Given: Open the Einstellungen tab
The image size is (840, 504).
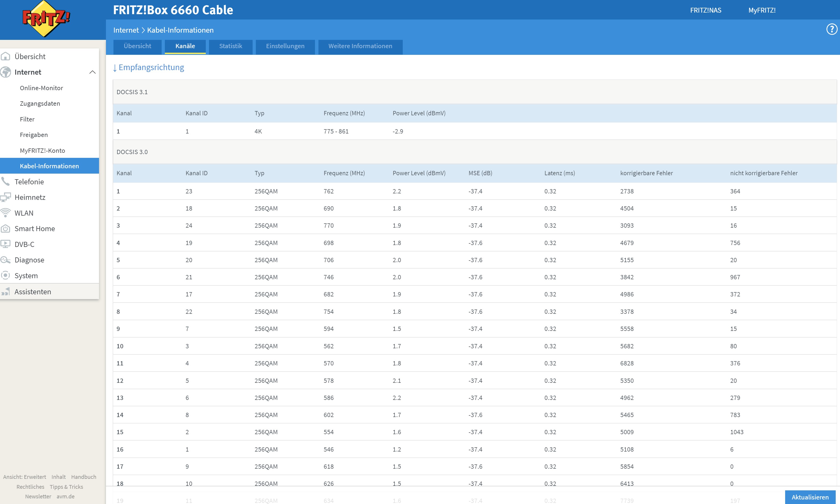Looking at the screenshot, I should coord(285,46).
